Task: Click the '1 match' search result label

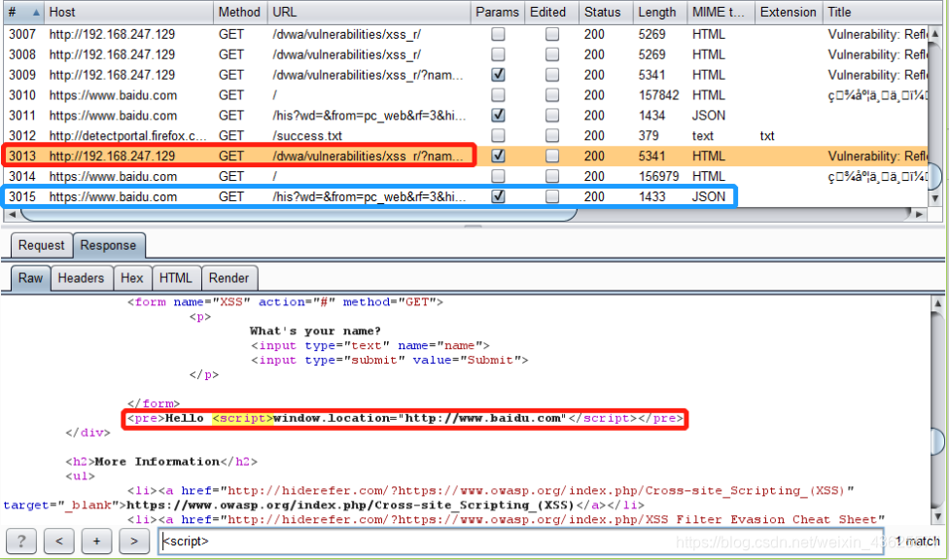Action: pos(918,541)
